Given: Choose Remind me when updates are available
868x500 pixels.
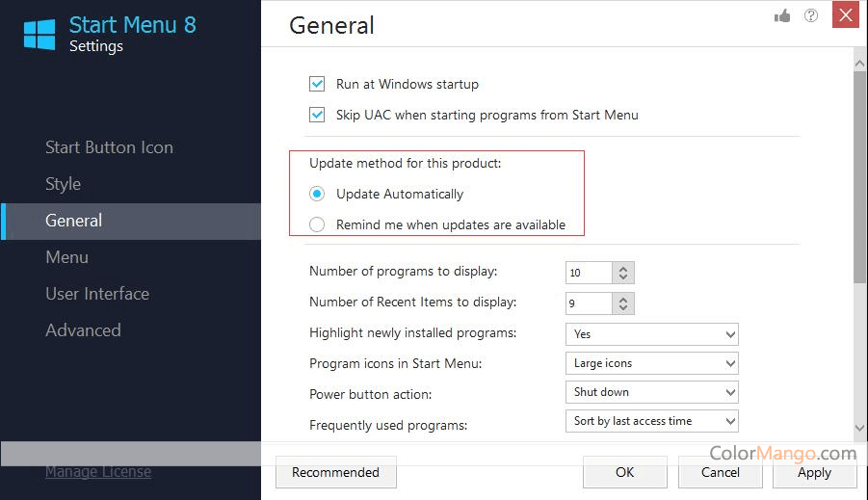Looking at the screenshot, I should tap(317, 224).
